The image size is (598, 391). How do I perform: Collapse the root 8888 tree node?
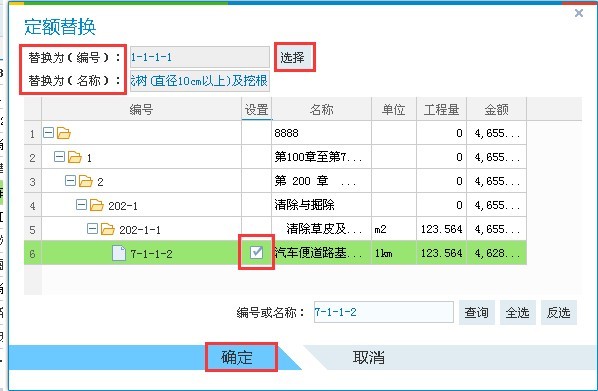point(48,133)
